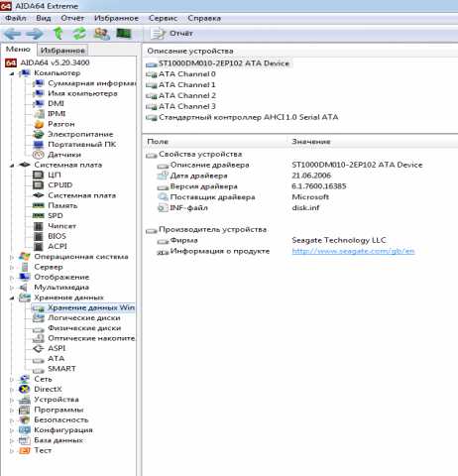Click the green up-arrow toolbar icon
Viewport: 458px width, 476px height.
(x=58, y=34)
